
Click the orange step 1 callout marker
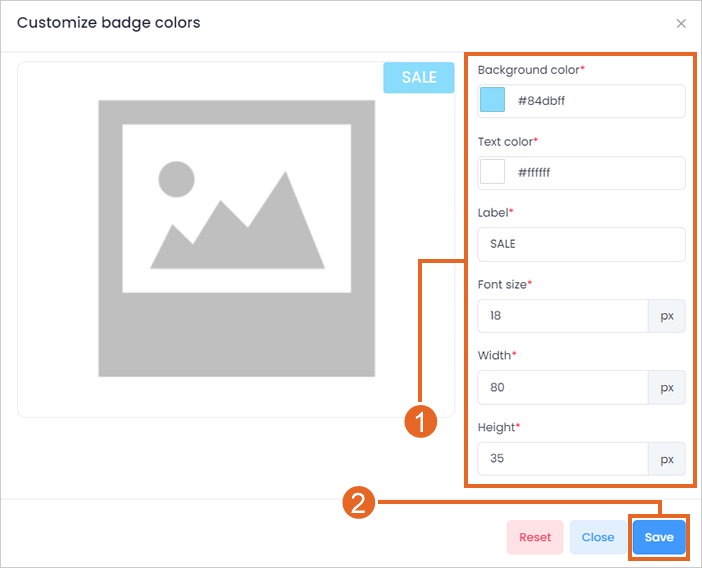coord(420,421)
